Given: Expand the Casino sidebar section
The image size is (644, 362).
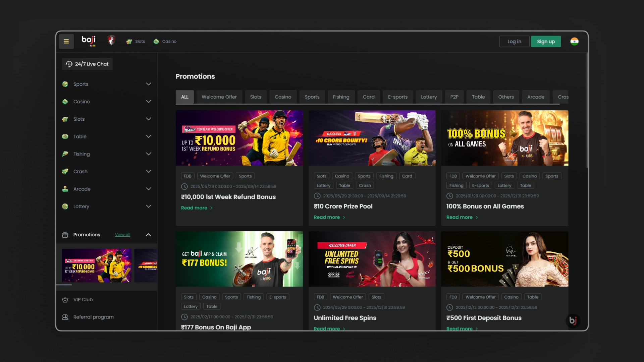Looking at the screenshot, I should pos(149,102).
